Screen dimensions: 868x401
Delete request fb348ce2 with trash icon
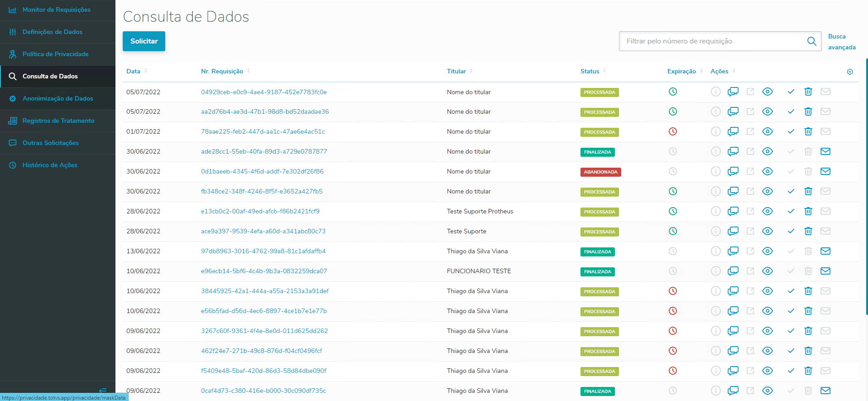[808, 191]
